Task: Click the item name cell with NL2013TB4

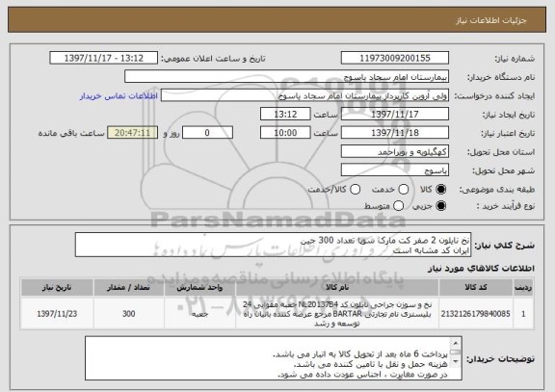Action: click(337, 314)
